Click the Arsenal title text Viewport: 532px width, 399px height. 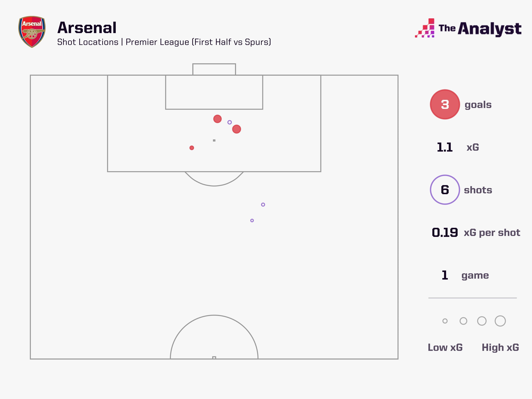pyautogui.click(x=87, y=28)
